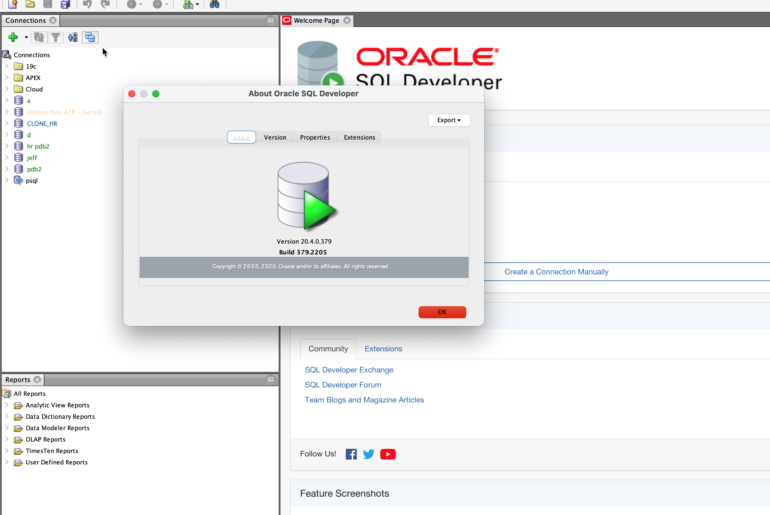Expand the Cloud folder
The image size is (770, 515).
point(7,89)
